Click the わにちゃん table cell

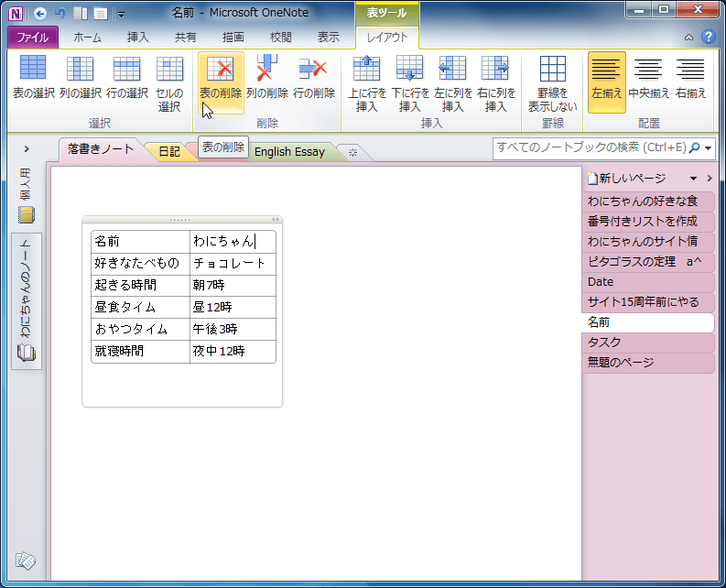point(233,242)
